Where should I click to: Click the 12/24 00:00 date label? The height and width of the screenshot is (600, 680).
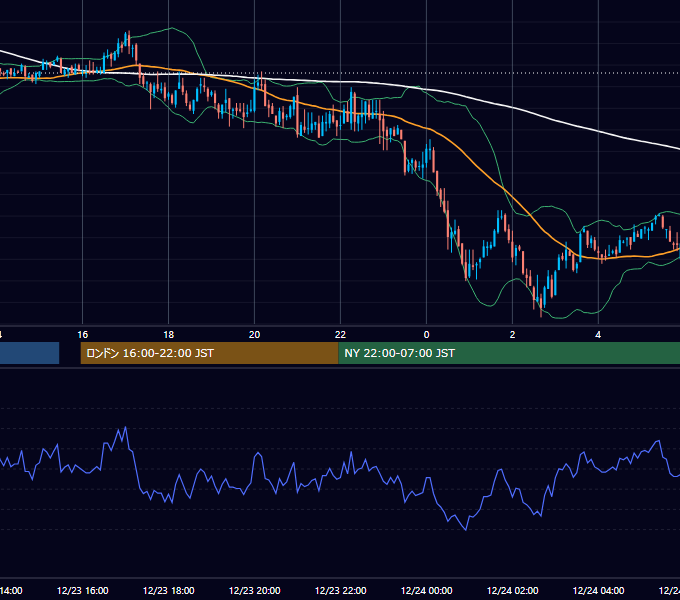(426, 590)
